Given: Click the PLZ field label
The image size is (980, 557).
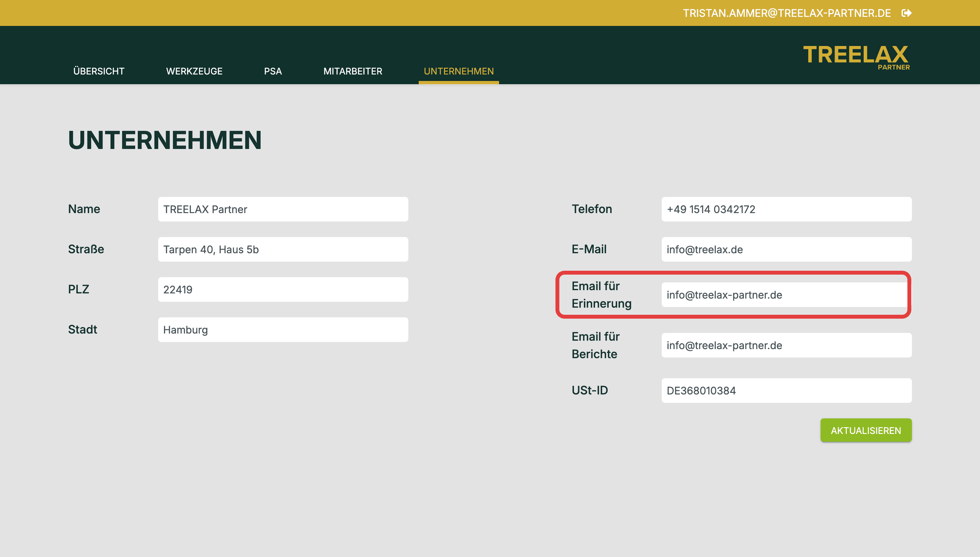Looking at the screenshot, I should click(78, 289).
